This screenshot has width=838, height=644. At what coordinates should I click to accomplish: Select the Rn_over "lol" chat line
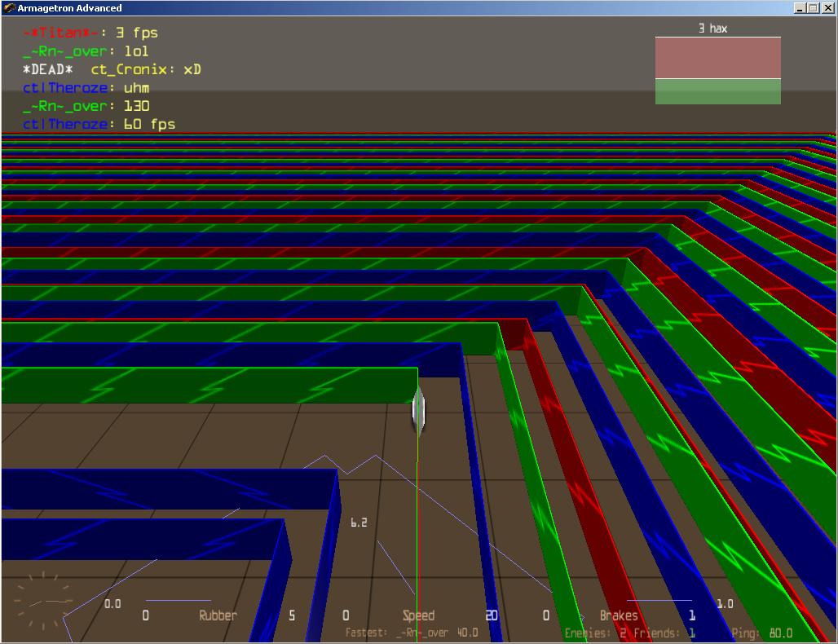[x=86, y=51]
